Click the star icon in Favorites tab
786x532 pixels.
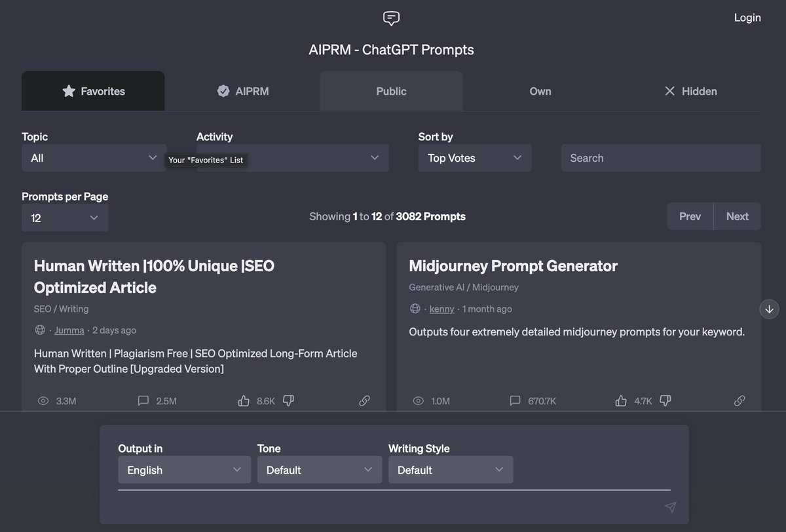point(69,91)
